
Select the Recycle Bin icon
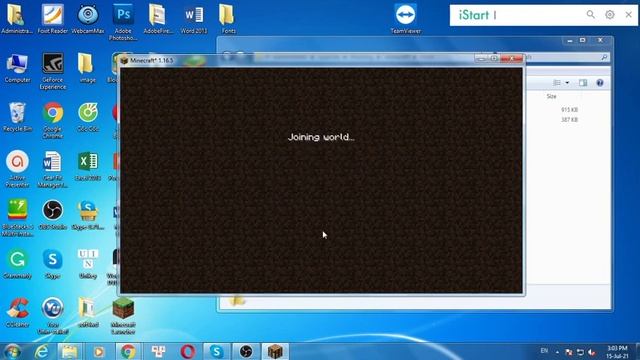[17, 117]
